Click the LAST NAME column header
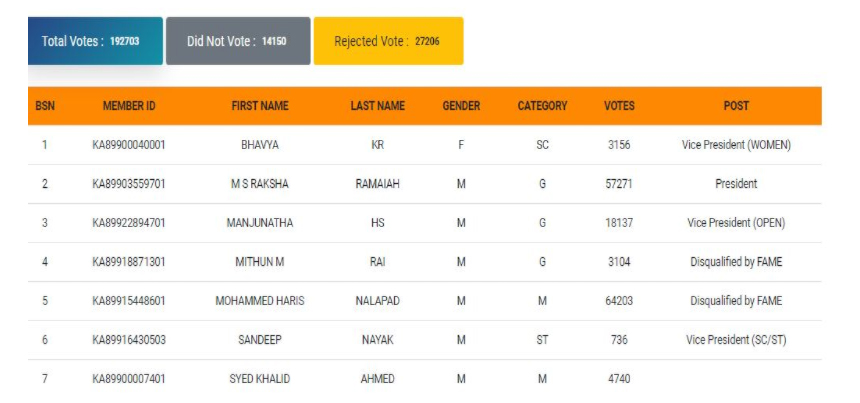Image resolution: width=860 pixels, height=403 pixels. [377, 106]
